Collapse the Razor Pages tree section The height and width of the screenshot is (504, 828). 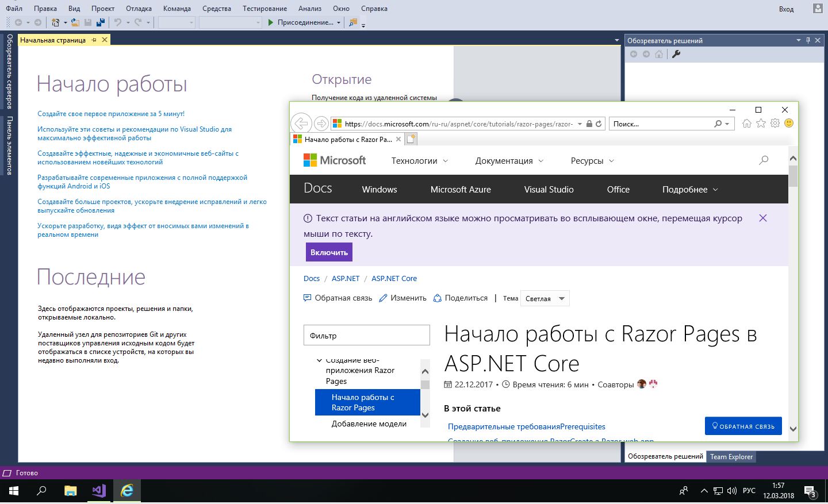(x=320, y=361)
